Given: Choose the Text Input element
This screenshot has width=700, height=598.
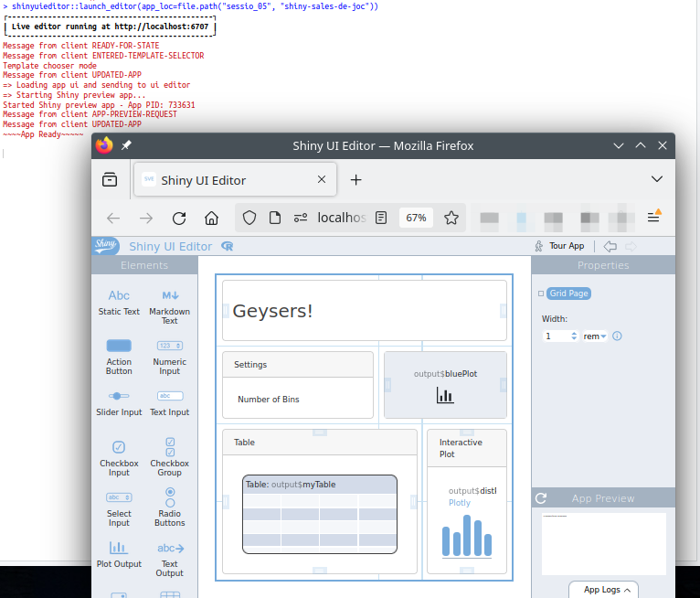Looking at the screenshot, I should coord(170,402).
